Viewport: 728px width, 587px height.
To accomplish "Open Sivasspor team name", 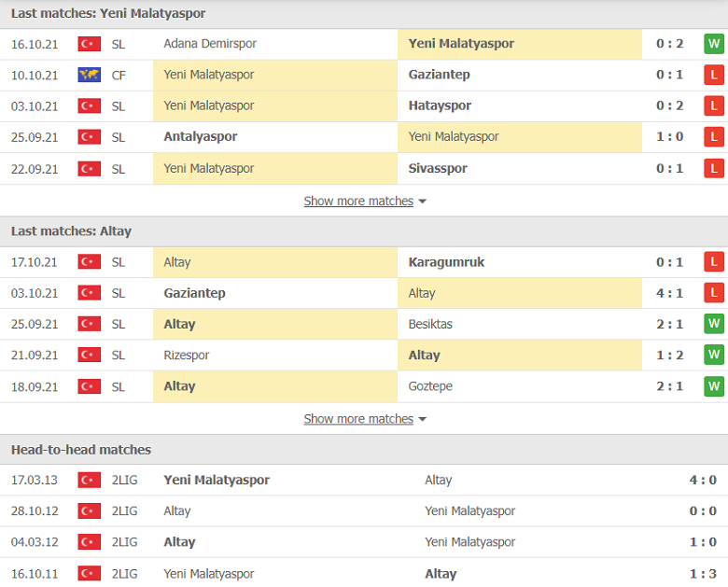I will tap(438, 169).
